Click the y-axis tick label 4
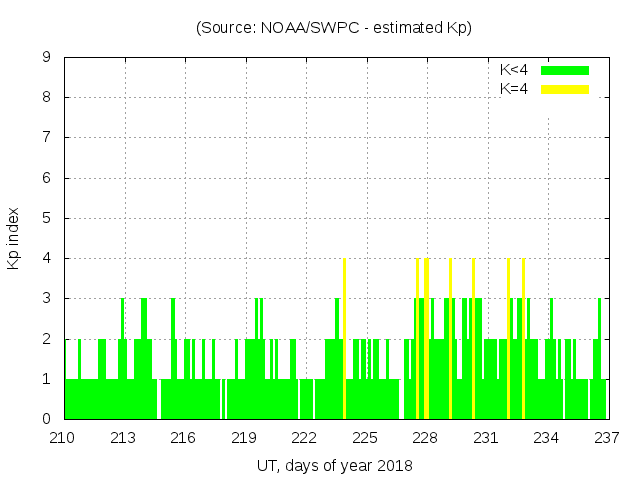Screen dimensions: 640x480 (x=47, y=258)
